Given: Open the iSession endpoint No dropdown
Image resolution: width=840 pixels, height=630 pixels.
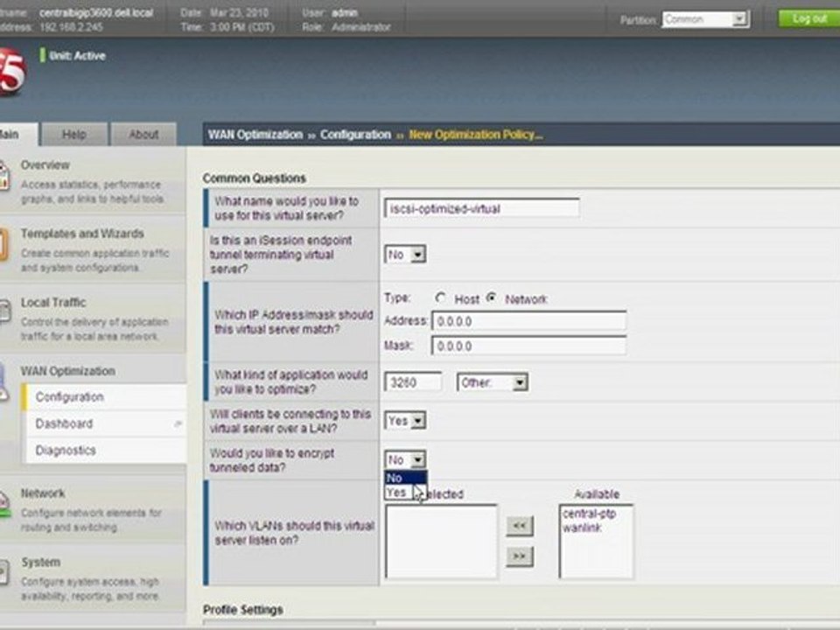Looking at the screenshot, I should point(405,254).
